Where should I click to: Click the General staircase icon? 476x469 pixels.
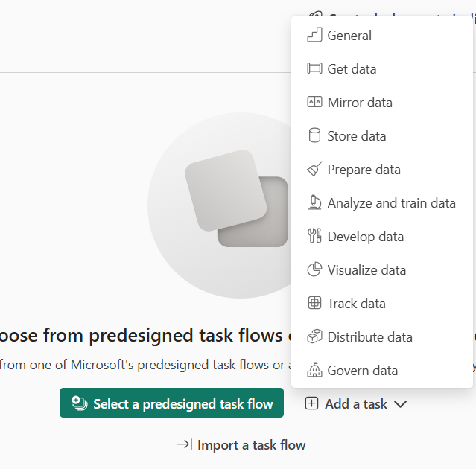point(314,35)
